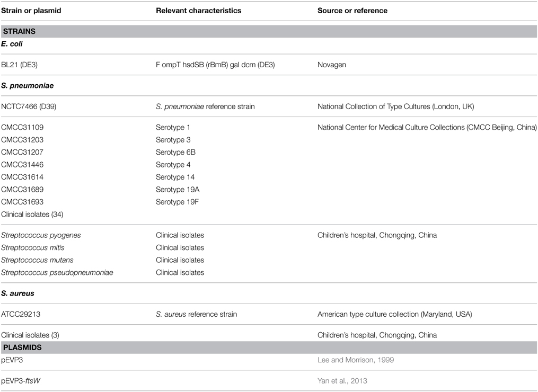Click the 'Serotype 4' cell

pyautogui.click(x=173, y=165)
